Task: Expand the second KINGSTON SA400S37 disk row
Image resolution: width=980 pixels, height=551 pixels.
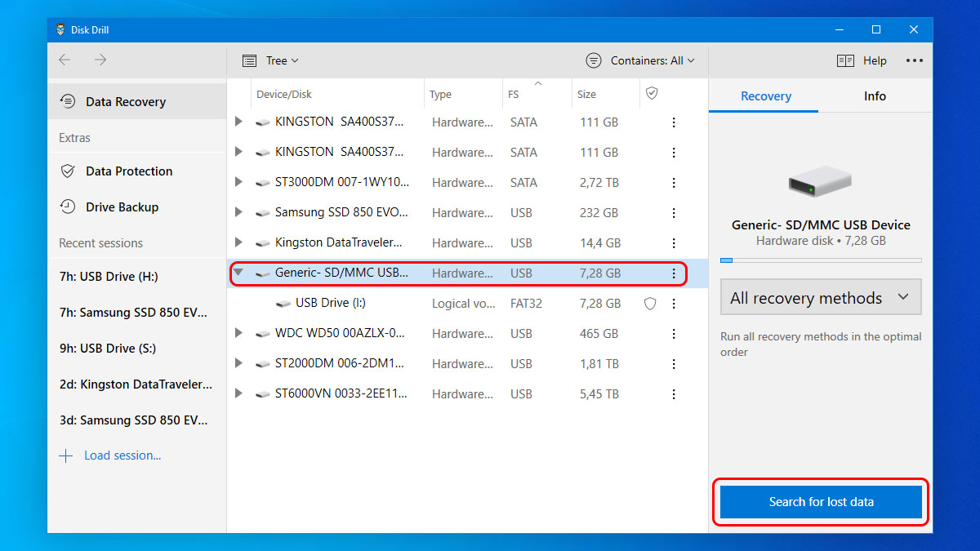Action: tap(238, 152)
